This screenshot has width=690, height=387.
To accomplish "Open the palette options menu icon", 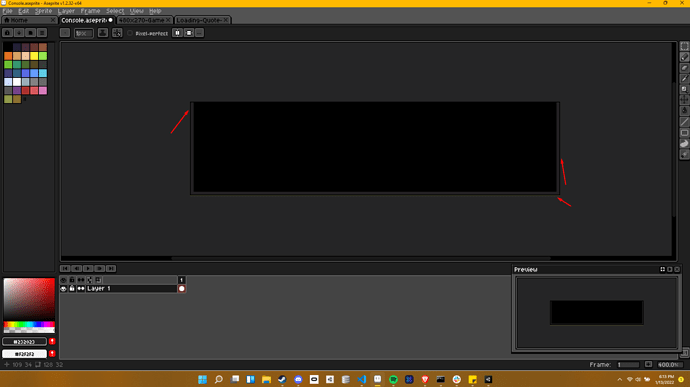I will 42,33.
